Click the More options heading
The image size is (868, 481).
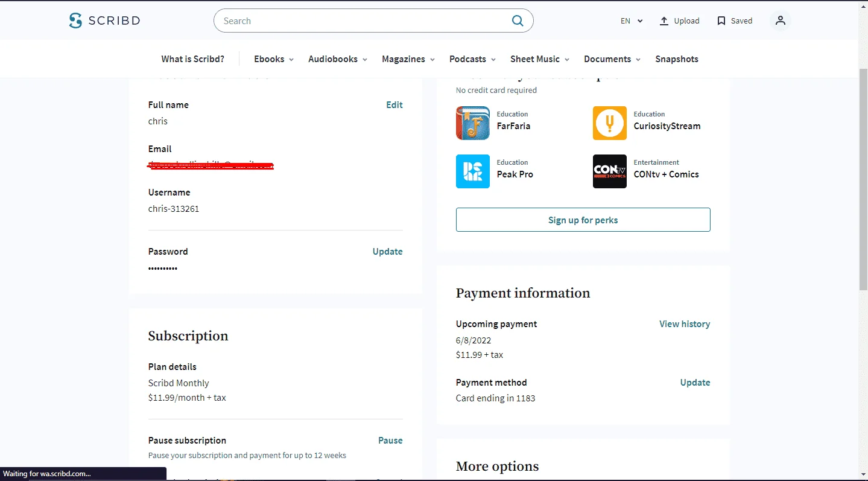(x=497, y=467)
